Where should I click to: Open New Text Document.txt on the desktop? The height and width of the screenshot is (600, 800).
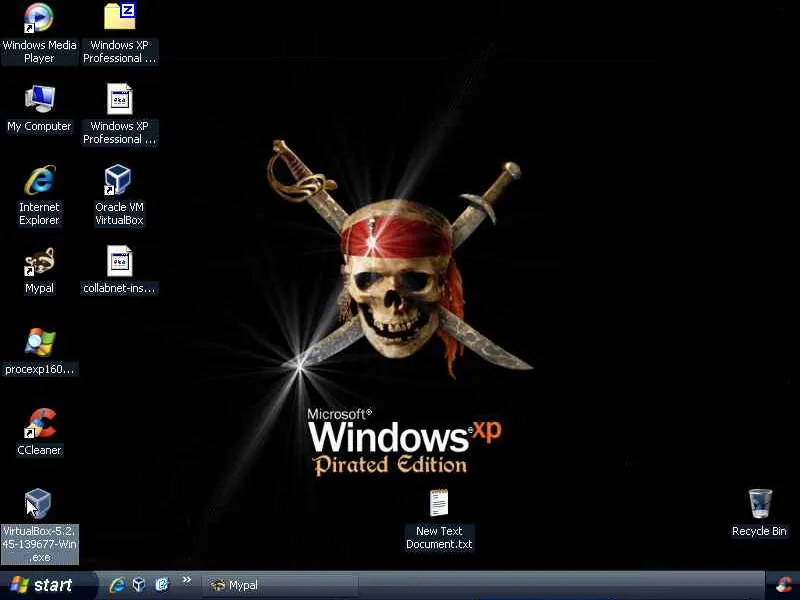439,519
